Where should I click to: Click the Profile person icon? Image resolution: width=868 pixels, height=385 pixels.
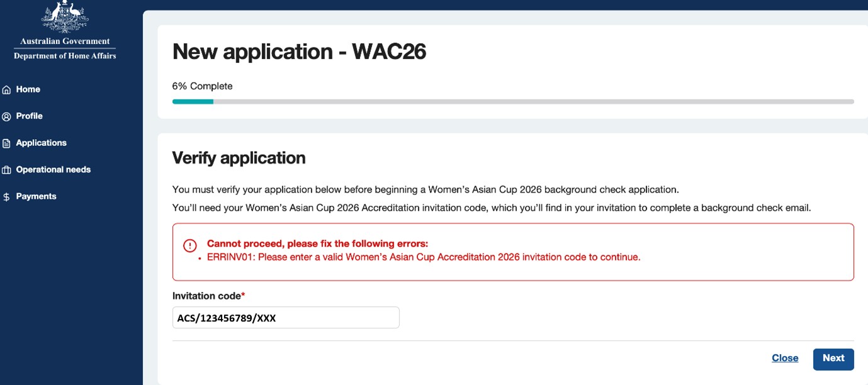tap(6, 116)
